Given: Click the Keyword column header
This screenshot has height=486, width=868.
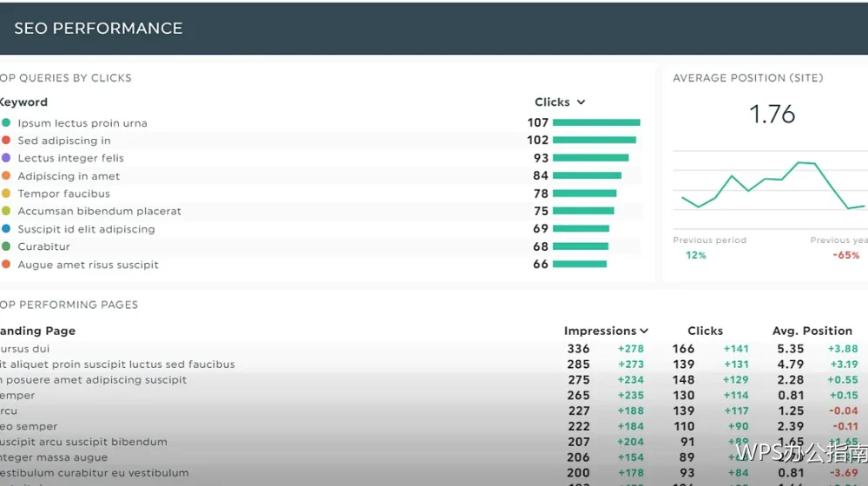Looking at the screenshot, I should pyautogui.click(x=23, y=102).
